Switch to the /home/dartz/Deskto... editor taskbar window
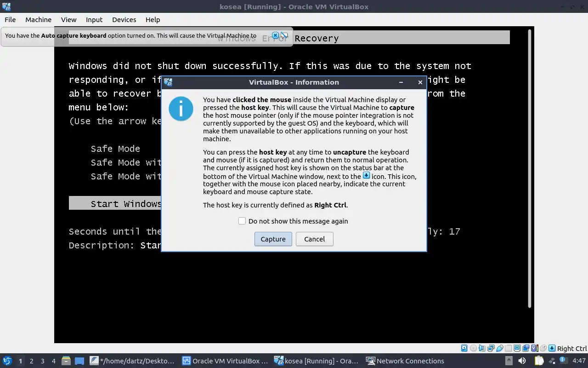The height and width of the screenshot is (368, 588). 133,361
